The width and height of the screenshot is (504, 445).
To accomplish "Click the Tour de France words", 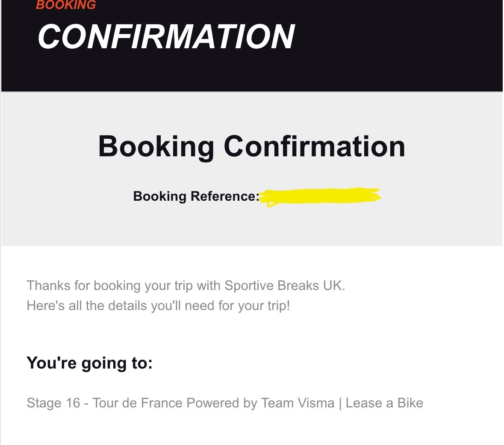I will point(137,403).
